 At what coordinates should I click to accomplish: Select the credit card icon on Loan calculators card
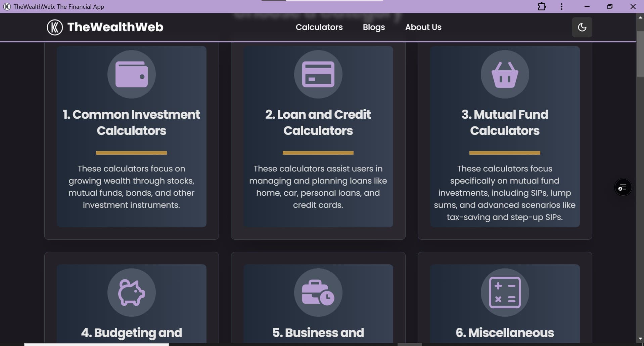318,74
